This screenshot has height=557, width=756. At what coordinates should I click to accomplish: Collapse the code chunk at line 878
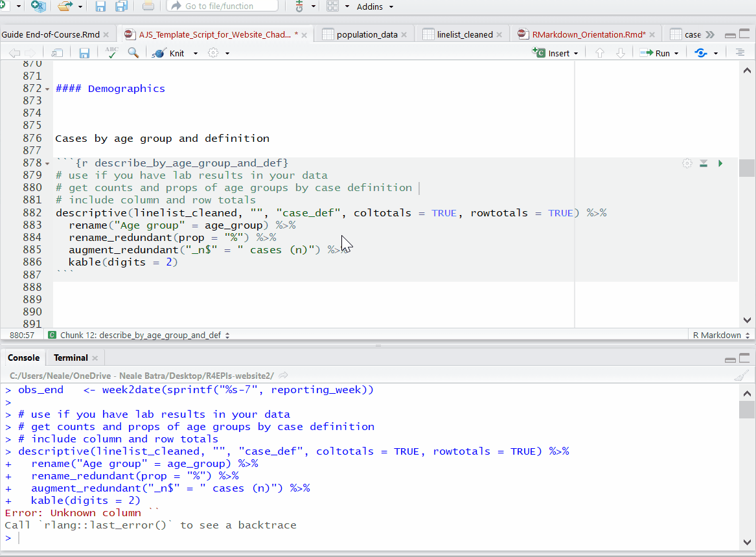pyautogui.click(x=47, y=164)
